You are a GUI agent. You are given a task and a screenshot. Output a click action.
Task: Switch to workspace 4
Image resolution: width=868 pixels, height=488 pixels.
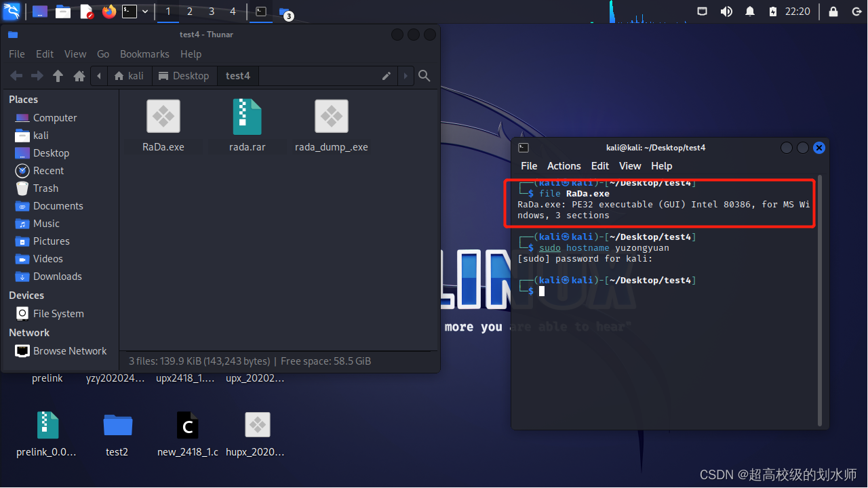coord(233,12)
